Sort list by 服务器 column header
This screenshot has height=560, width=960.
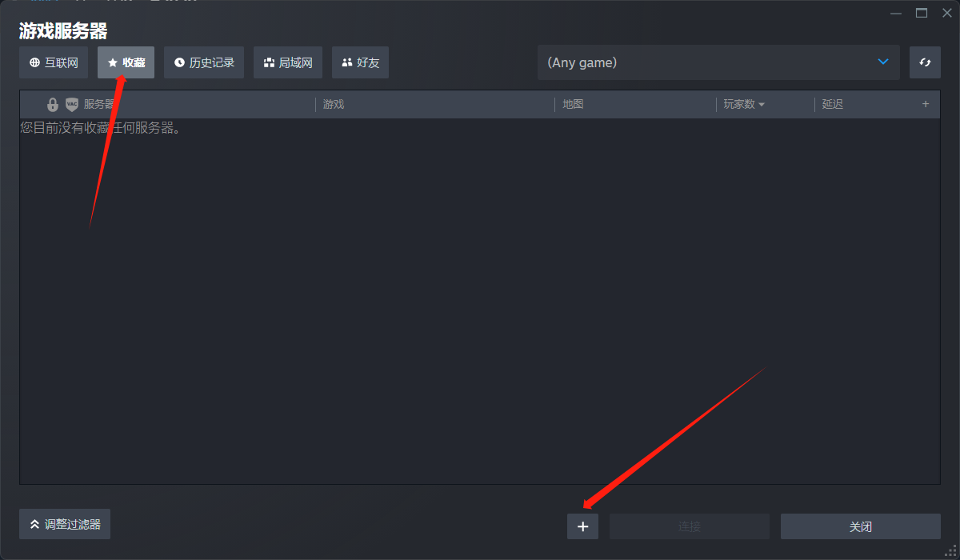click(99, 104)
